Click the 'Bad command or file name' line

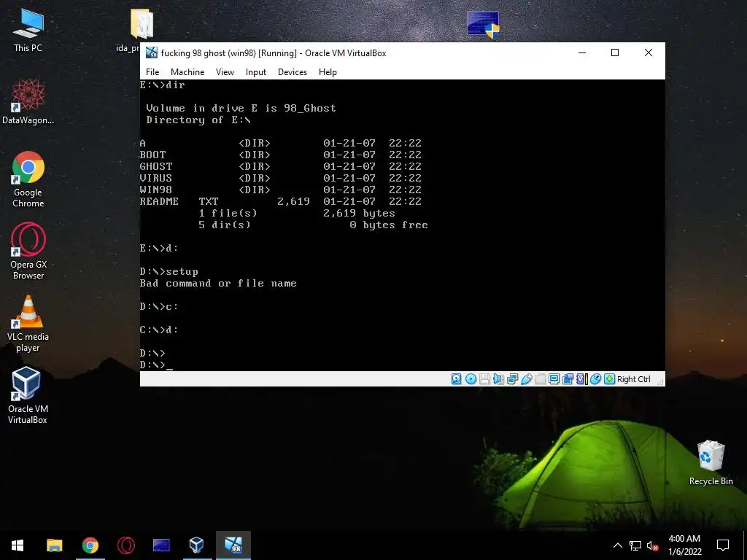point(218,284)
